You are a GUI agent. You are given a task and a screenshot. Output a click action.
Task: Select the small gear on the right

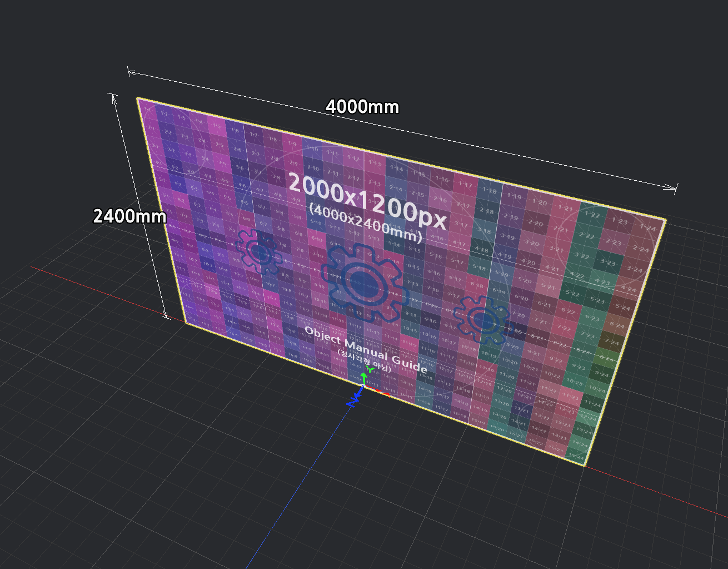[x=481, y=319]
